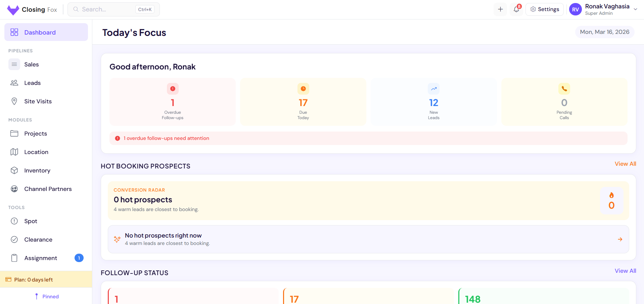Screen dimensions: 644x304
Task: Click the Inventory module icon
Action: point(14,170)
